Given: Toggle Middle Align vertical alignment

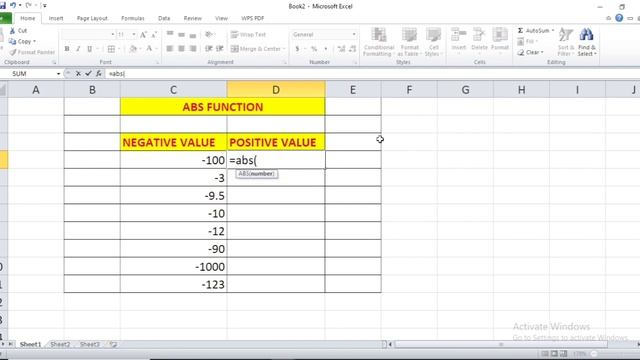Looking at the screenshot, I should point(181,34).
